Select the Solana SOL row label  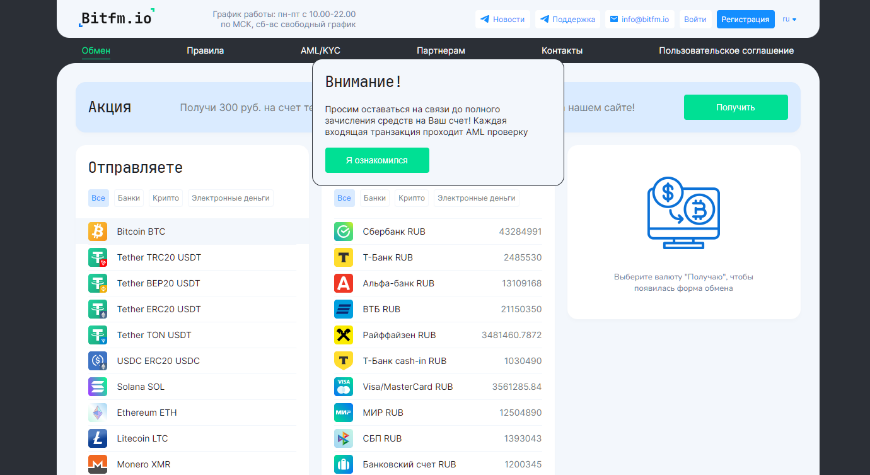pyautogui.click(x=140, y=386)
